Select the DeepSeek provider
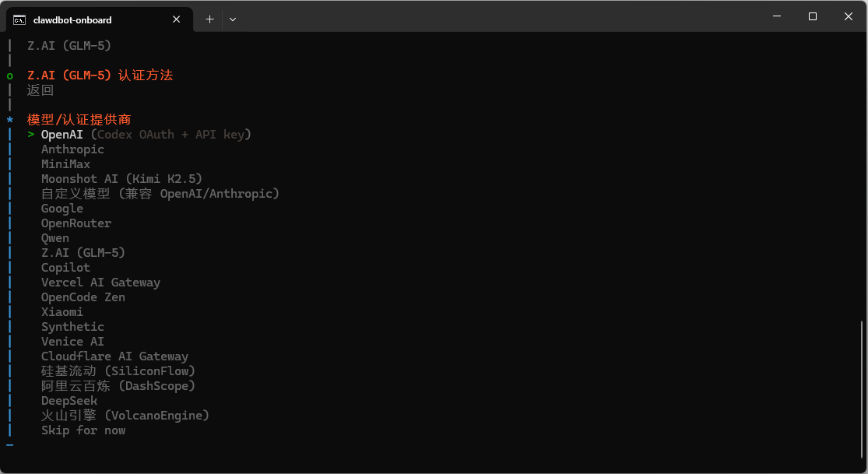The width and height of the screenshot is (868, 474). pos(69,401)
